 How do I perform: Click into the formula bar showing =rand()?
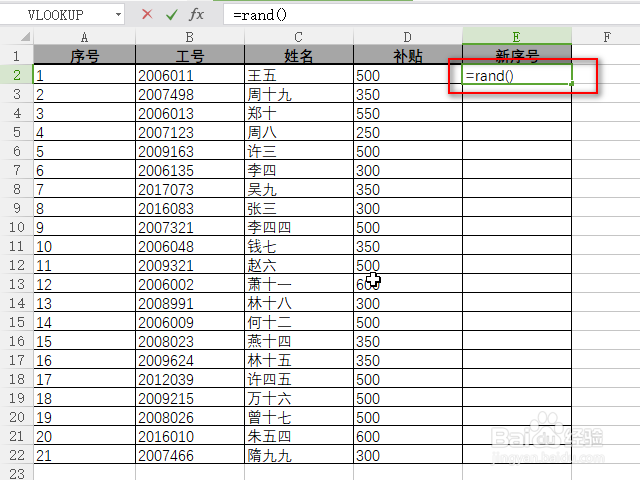(x=431, y=15)
